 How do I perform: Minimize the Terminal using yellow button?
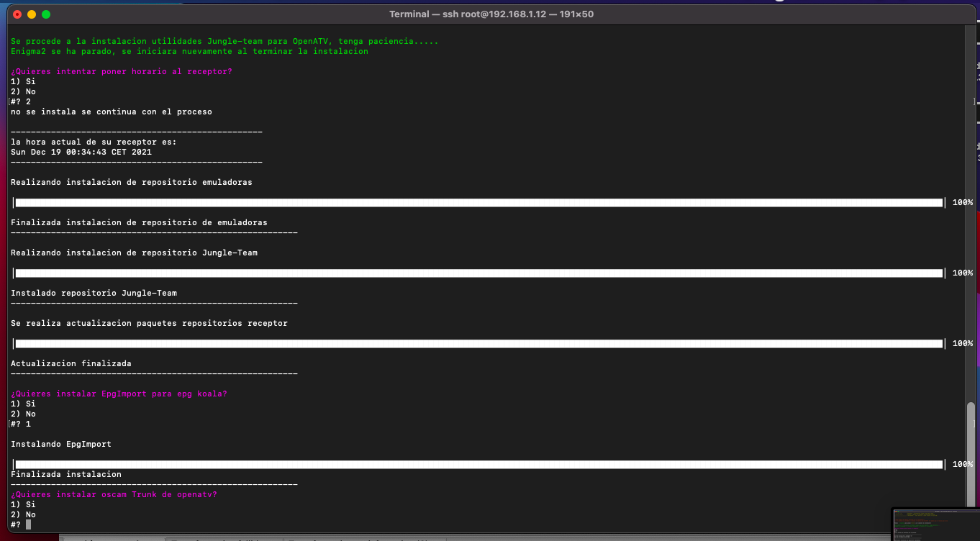coord(32,14)
